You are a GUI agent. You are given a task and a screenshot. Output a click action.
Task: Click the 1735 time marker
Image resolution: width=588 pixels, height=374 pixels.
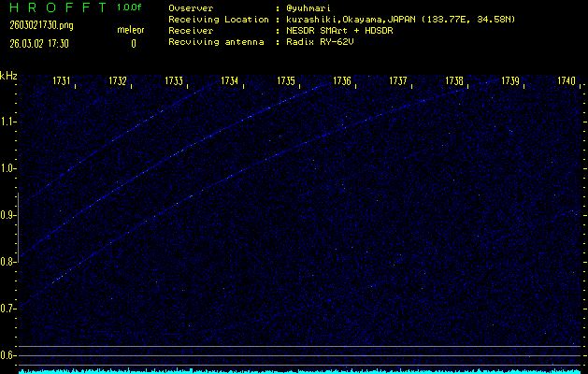(x=286, y=82)
